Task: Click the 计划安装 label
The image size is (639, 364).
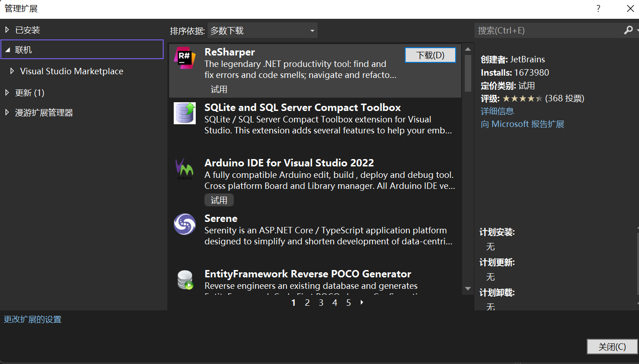Action: coord(497,232)
